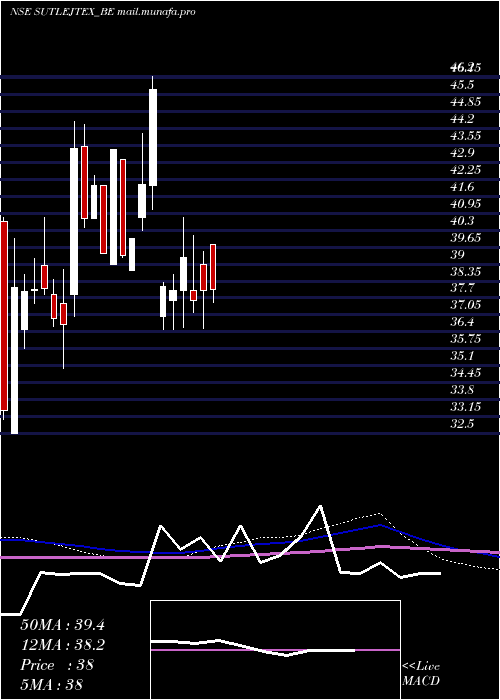The width and height of the screenshot is (500, 700).
Task: Select the 33.15 price axis label
Action: 466,407
